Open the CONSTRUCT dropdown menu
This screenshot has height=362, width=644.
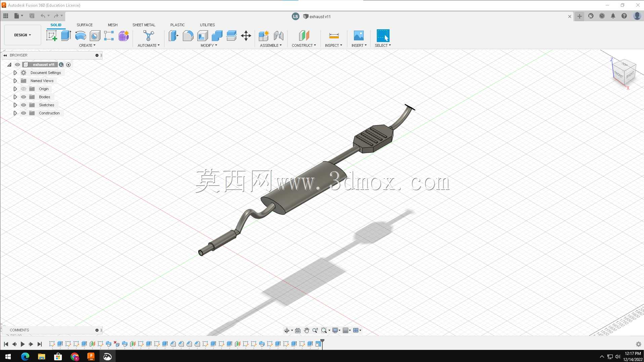(304, 45)
